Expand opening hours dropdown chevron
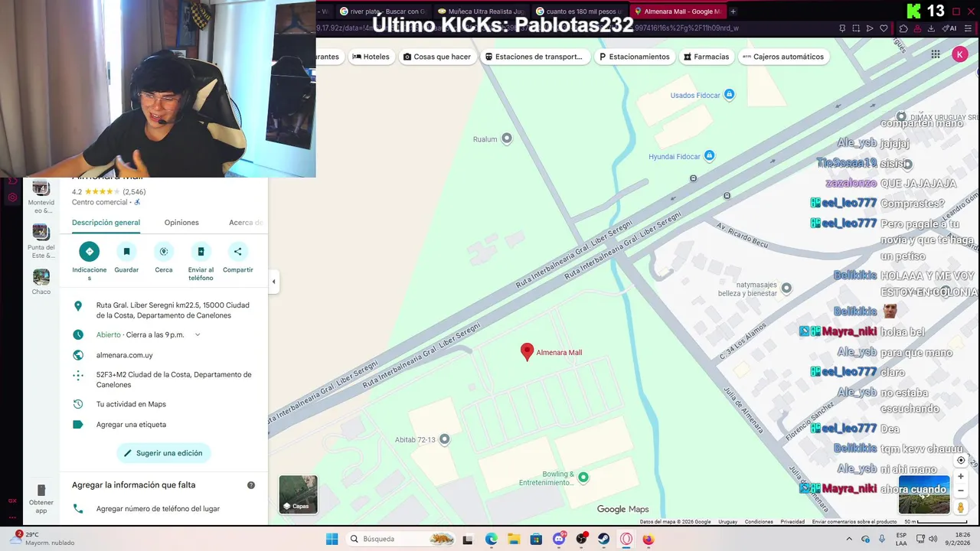980x551 pixels. (x=198, y=334)
